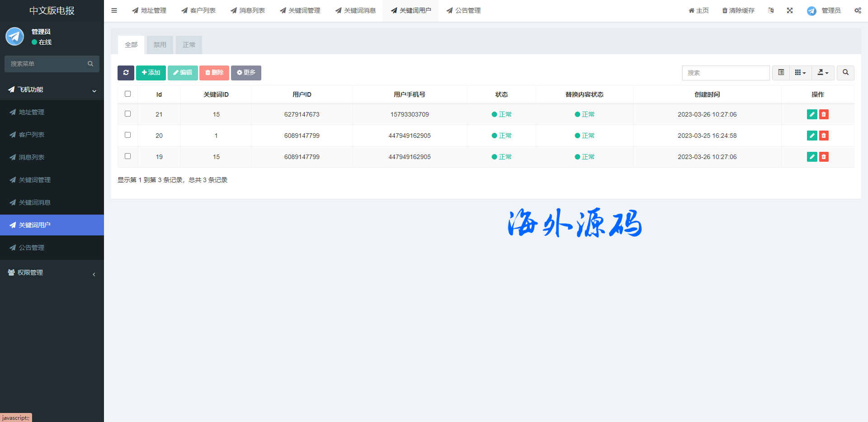Click the fullscreen icon in top bar
Viewport: 868px width, 422px height.
[x=790, y=10]
